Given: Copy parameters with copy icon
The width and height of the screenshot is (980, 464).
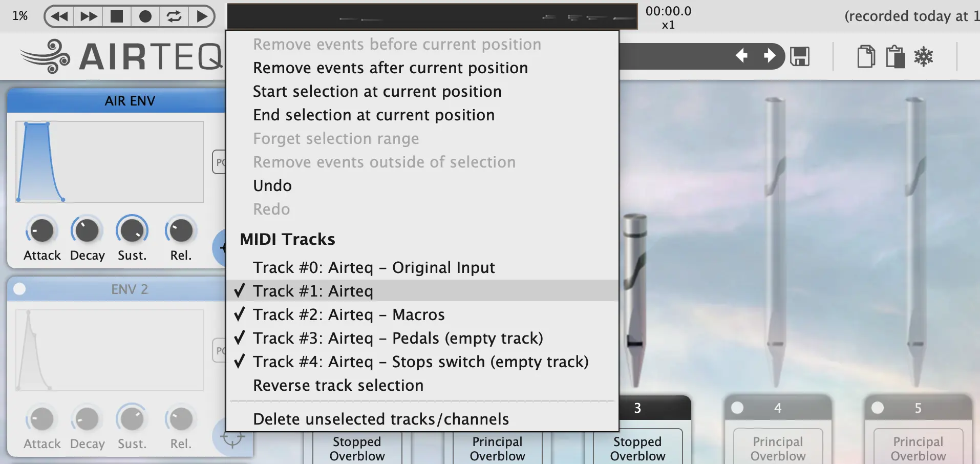Looking at the screenshot, I should coord(866,56).
